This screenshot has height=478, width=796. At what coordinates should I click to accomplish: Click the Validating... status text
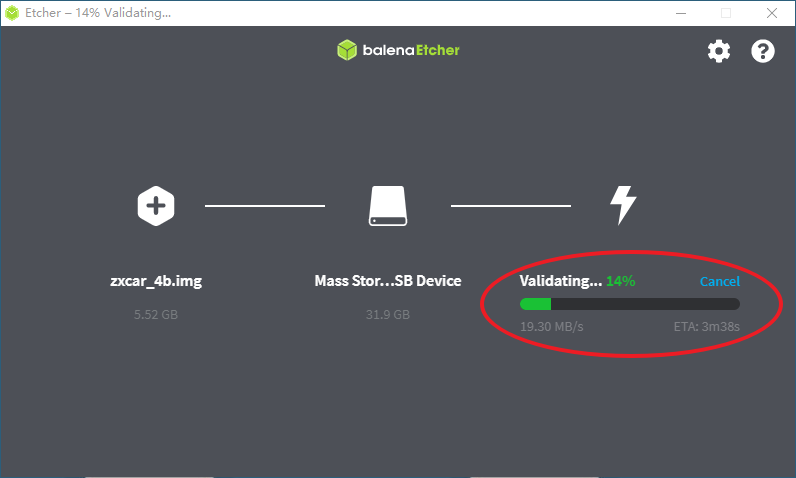560,281
